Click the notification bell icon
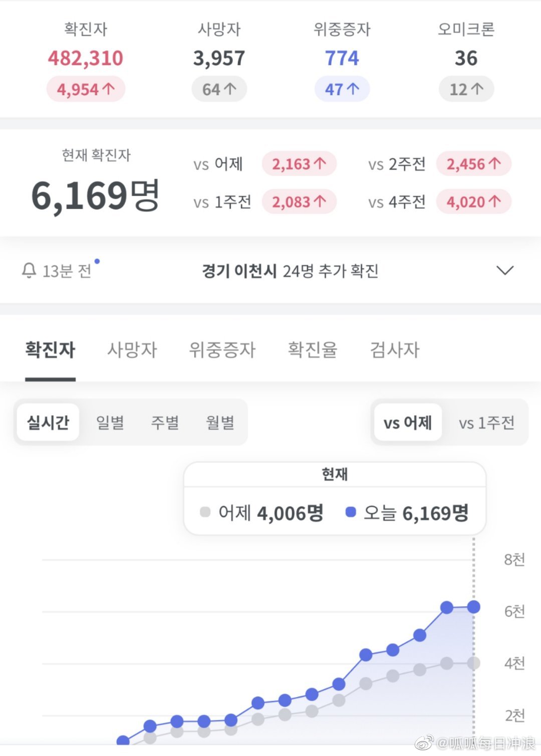Screen dimensions: 541x756 (x=29, y=271)
